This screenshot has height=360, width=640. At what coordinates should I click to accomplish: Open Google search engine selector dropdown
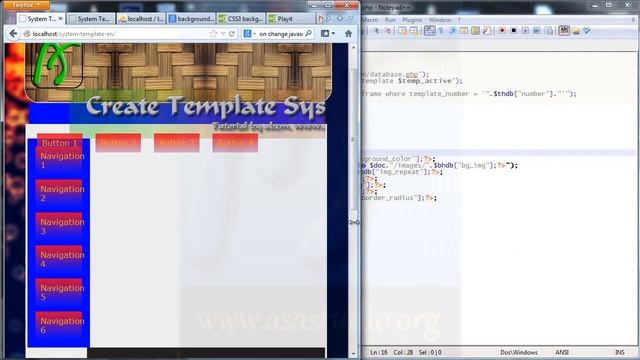[249, 34]
